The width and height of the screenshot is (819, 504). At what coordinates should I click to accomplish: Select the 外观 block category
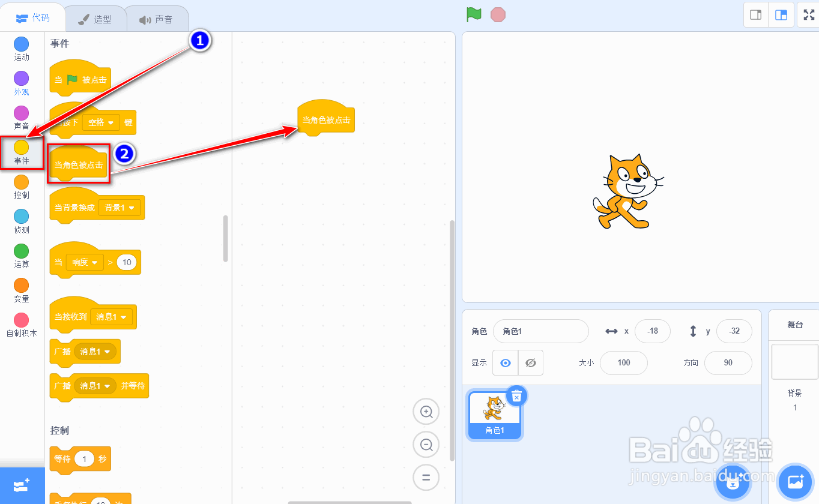(x=22, y=83)
